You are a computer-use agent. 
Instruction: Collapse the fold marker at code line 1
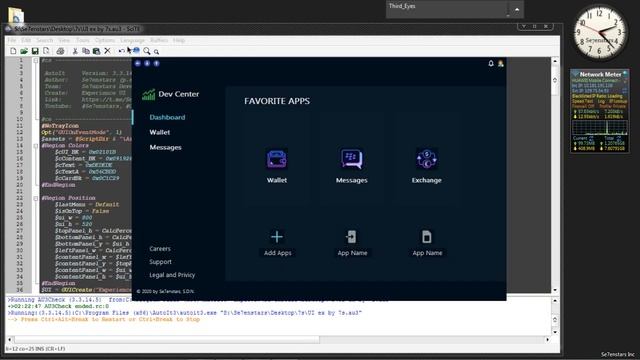coord(36,60)
